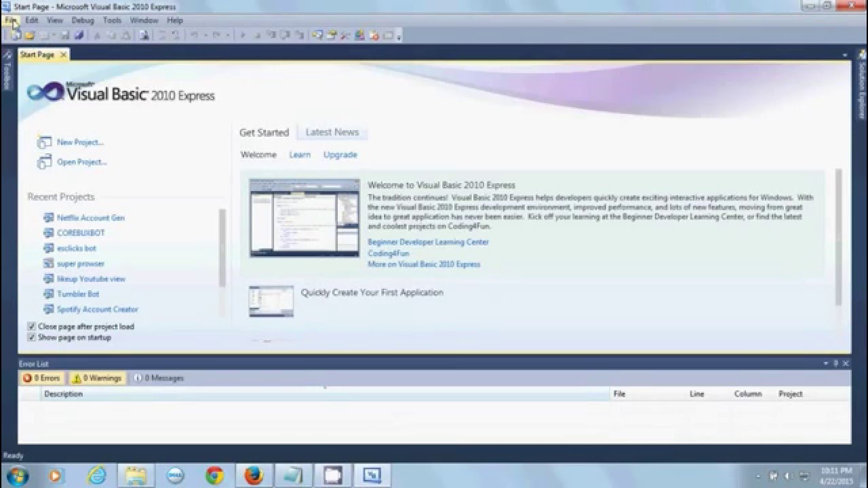868x488 pixels.
Task: Open the Window menu
Action: [x=144, y=20]
